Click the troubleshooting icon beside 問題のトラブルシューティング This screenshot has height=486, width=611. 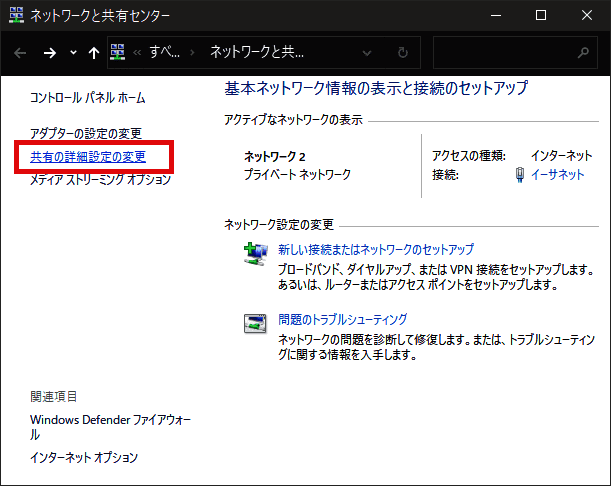tap(255, 323)
